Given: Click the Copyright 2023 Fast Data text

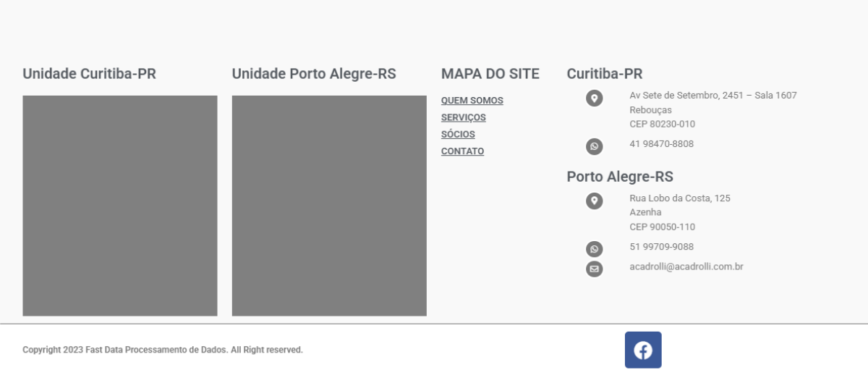Looking at the screenshot, I should click(x=163, y=350).
